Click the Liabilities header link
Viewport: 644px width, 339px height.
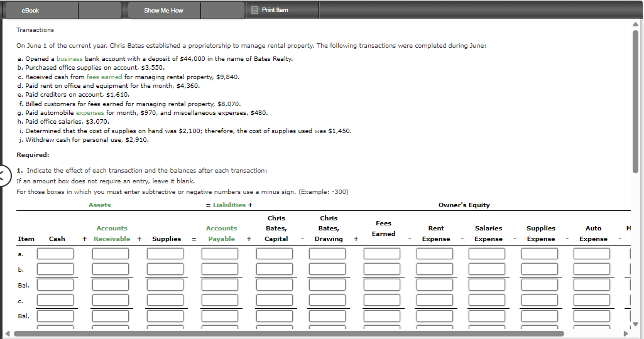click(x=229, y=205)
